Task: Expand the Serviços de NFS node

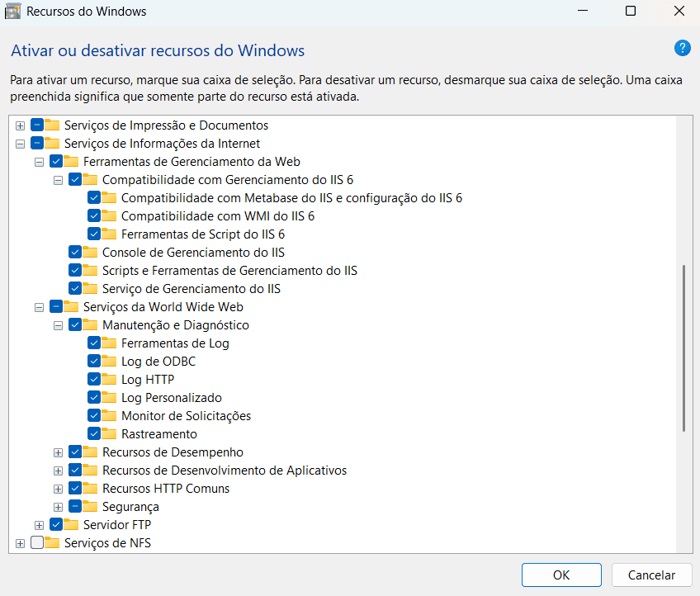Action: [x=20, y=543]
